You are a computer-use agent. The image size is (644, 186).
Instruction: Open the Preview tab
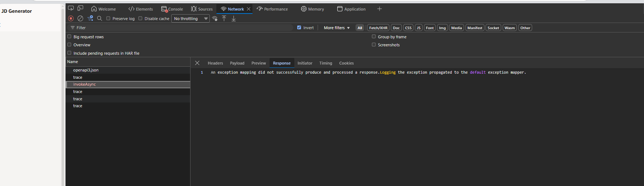coord(259,63)
